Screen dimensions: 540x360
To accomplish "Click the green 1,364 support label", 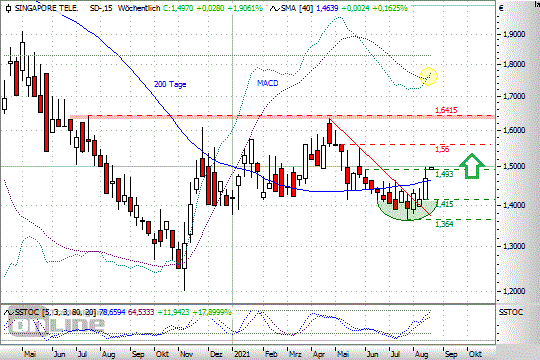I will [444, 224].
